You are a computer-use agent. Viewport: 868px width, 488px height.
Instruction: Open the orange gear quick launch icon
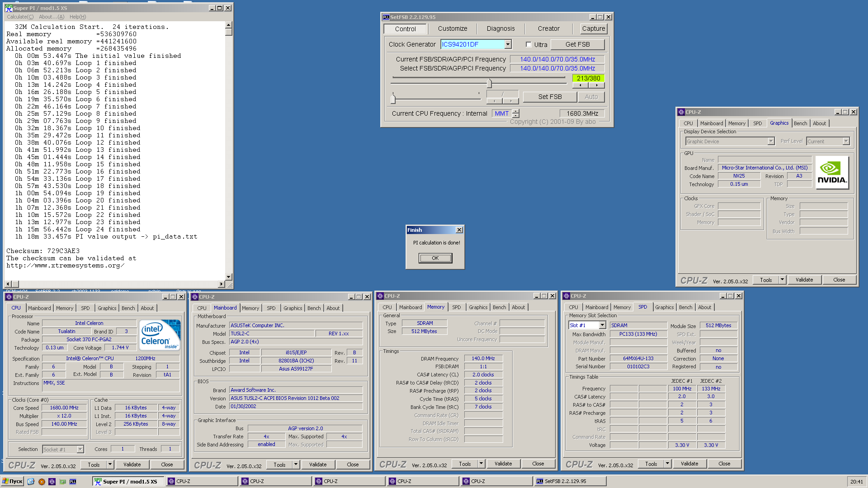(42, 482)
